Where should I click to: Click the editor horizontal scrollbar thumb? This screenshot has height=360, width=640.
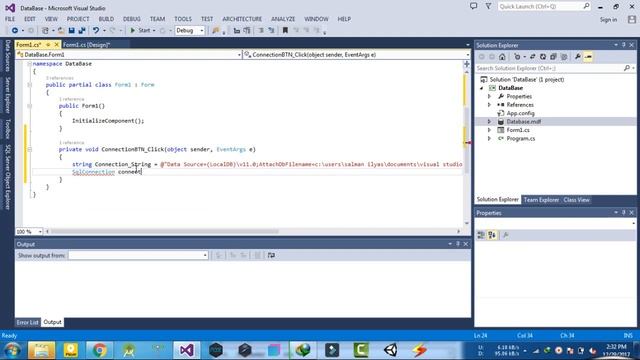[164, 231]
